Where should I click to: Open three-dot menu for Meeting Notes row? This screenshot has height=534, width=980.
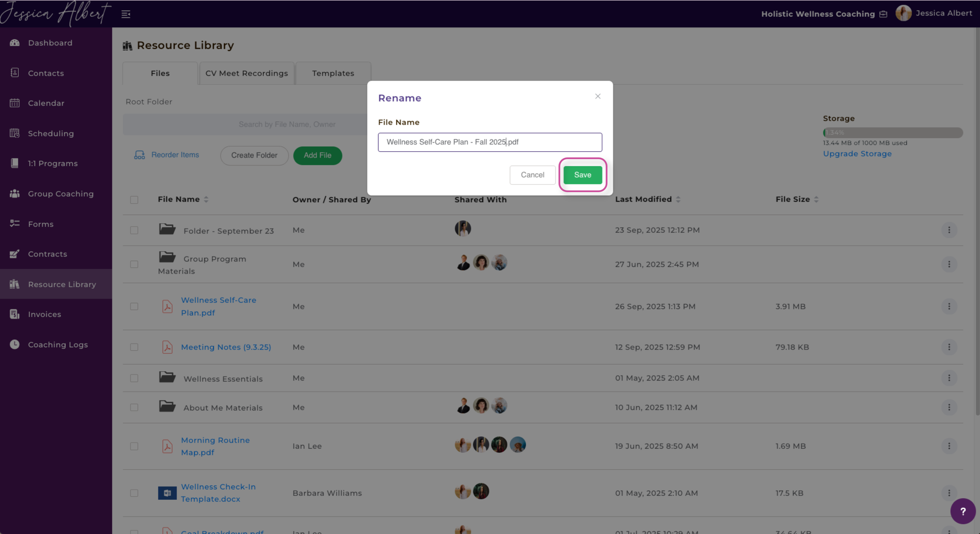949,347
